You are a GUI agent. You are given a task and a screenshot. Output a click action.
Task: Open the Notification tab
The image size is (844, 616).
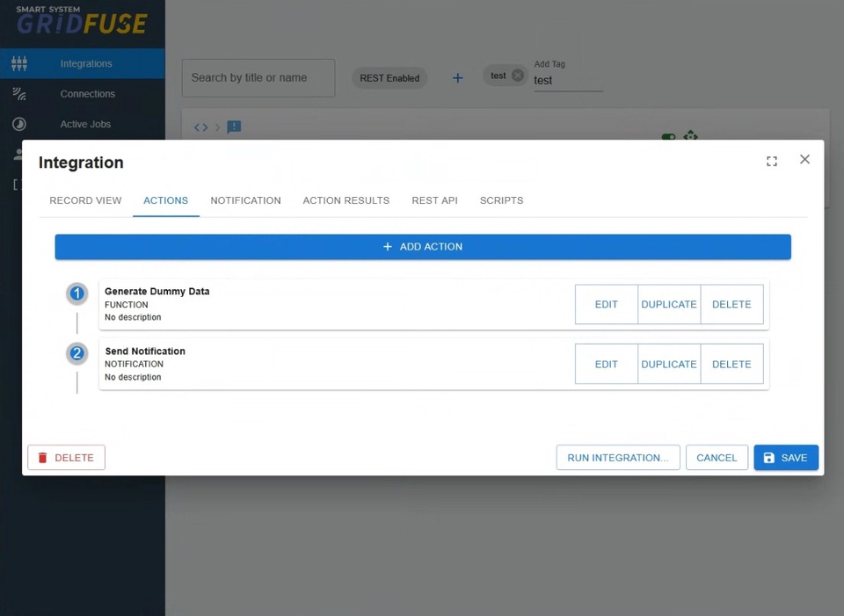click(x=245, y=200)
